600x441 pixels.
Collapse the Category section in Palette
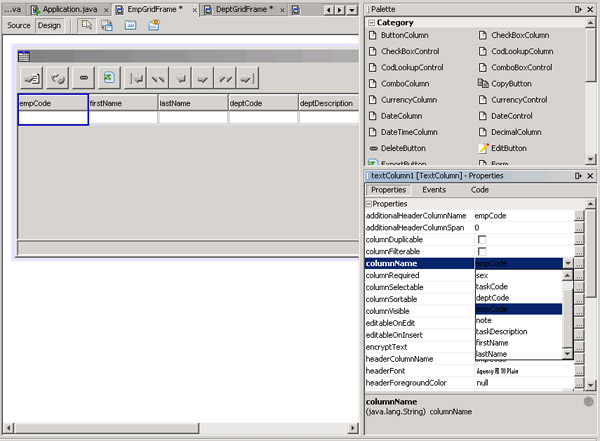point(370,22)
